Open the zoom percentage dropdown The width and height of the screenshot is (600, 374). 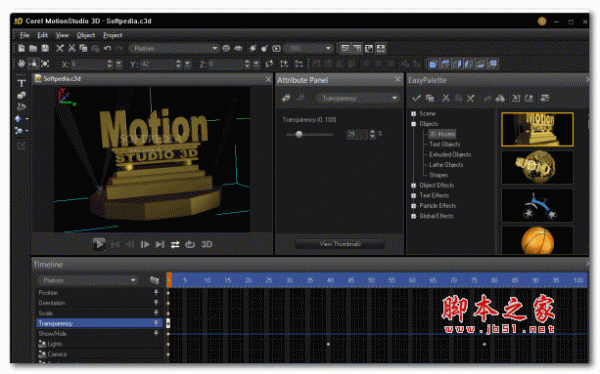309,48
